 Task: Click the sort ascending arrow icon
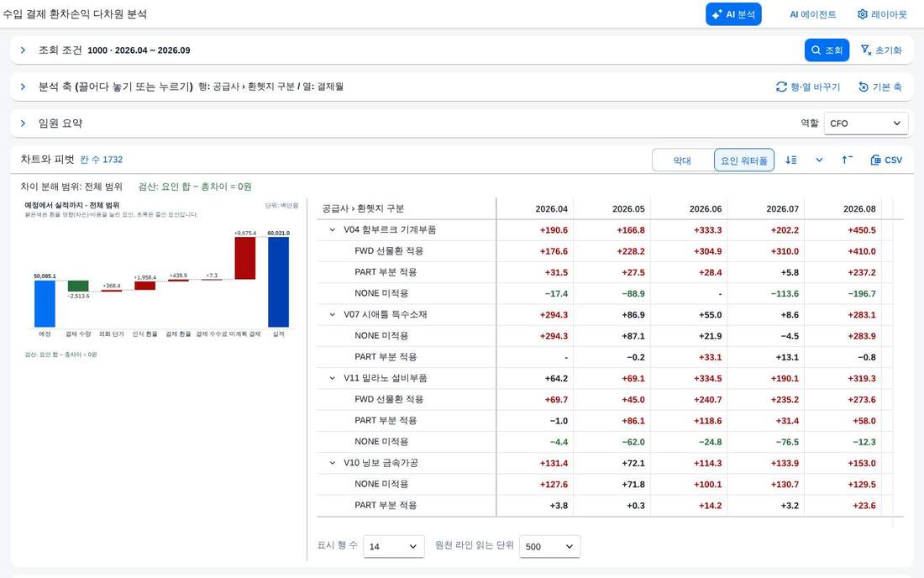click(x=847, y=160)
